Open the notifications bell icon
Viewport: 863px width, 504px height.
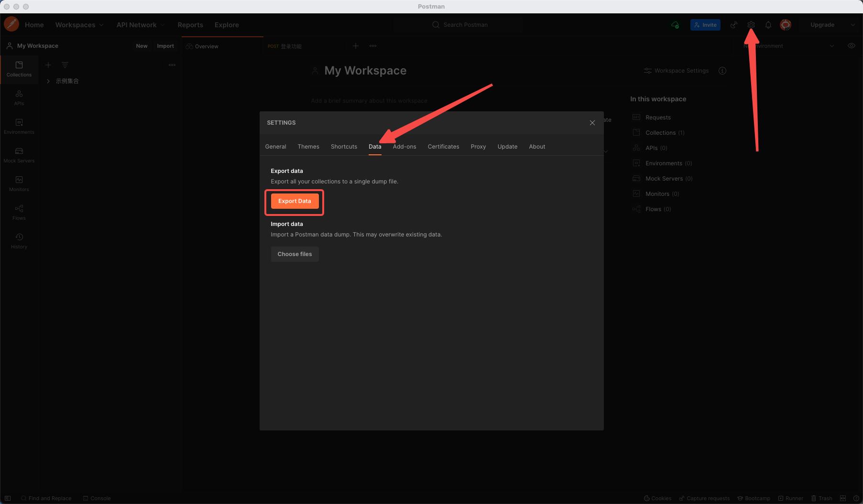[768, 25]
